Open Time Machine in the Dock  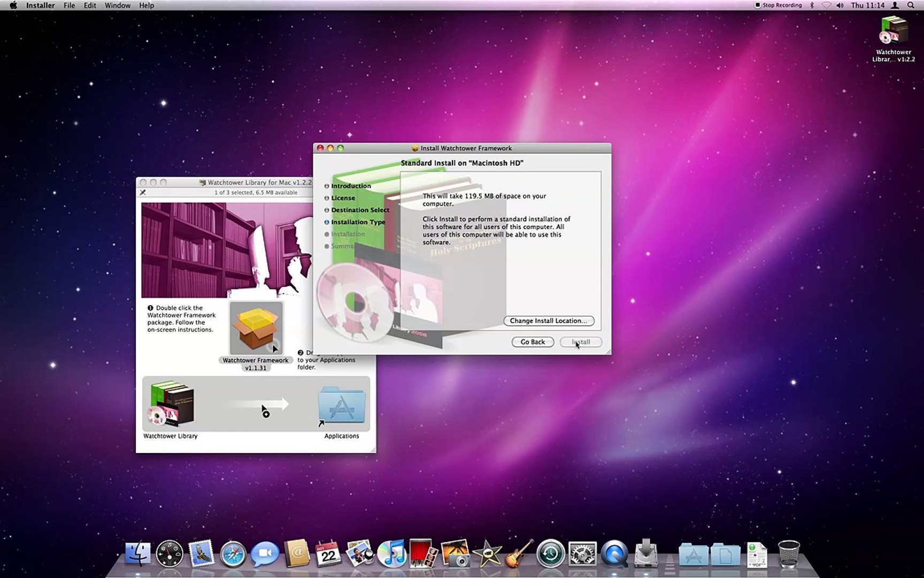(551, 554)
